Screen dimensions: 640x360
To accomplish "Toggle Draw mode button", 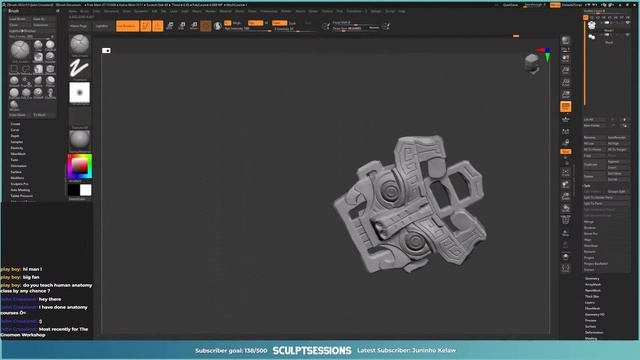I will coord(158,26).
